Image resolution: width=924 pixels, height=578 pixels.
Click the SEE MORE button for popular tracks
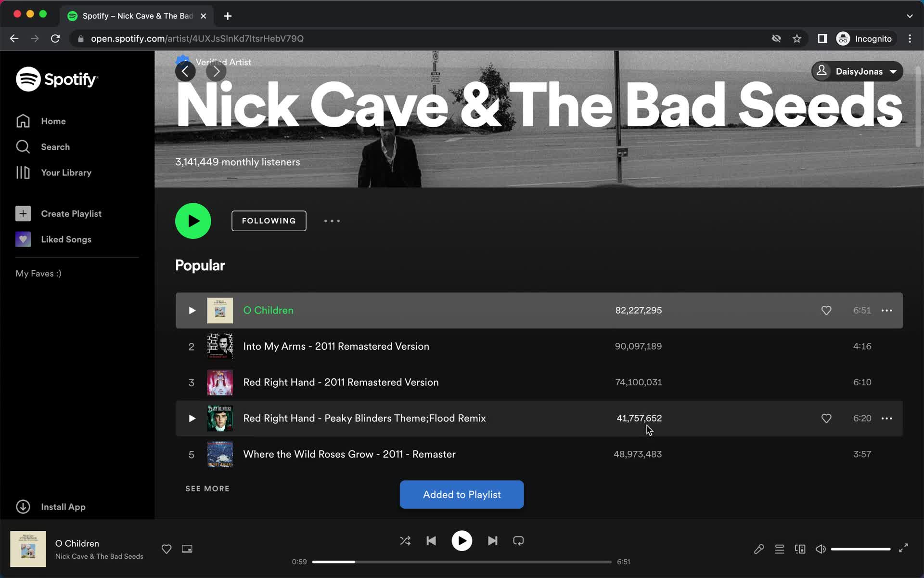[207, 489]
